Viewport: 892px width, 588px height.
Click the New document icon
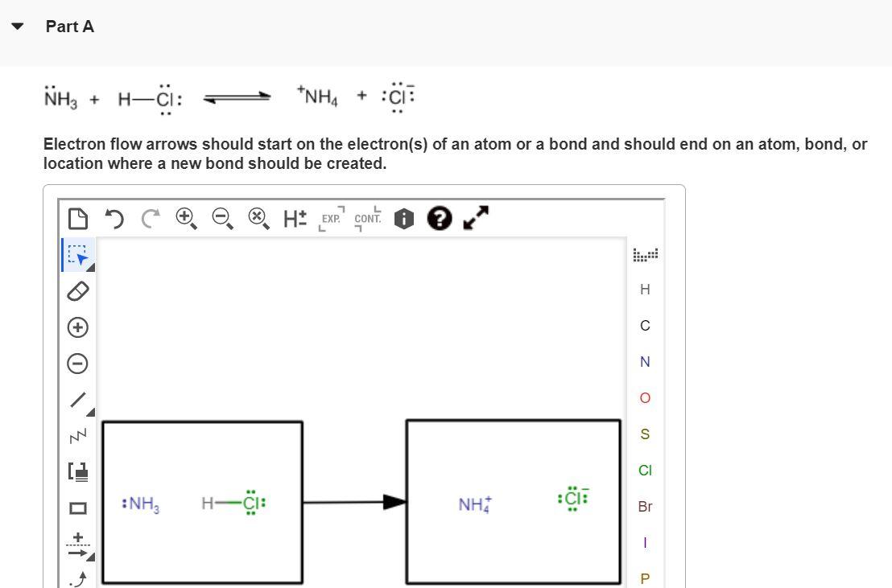[x=78, y=218]
